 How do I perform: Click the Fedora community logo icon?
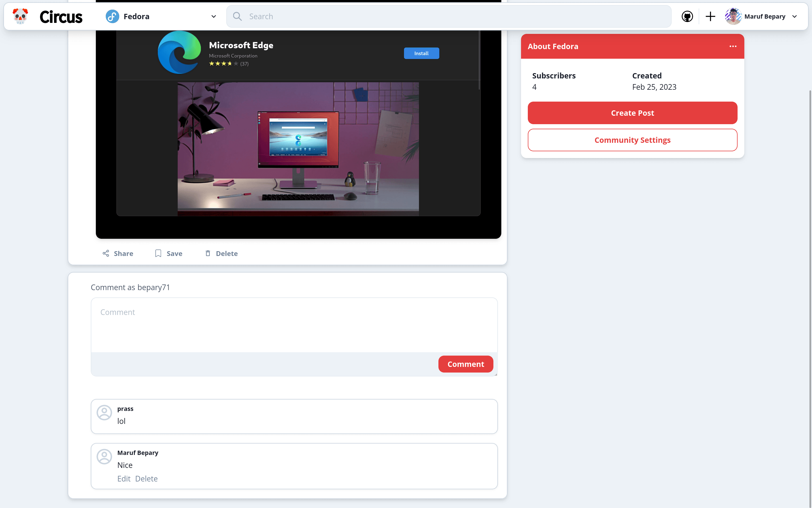tap(112, 16)
